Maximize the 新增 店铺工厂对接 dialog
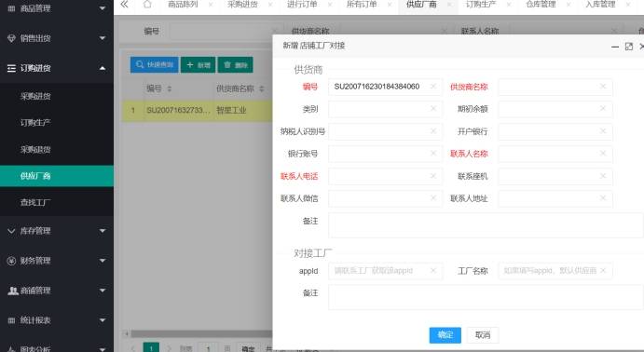 click(628, 47)
